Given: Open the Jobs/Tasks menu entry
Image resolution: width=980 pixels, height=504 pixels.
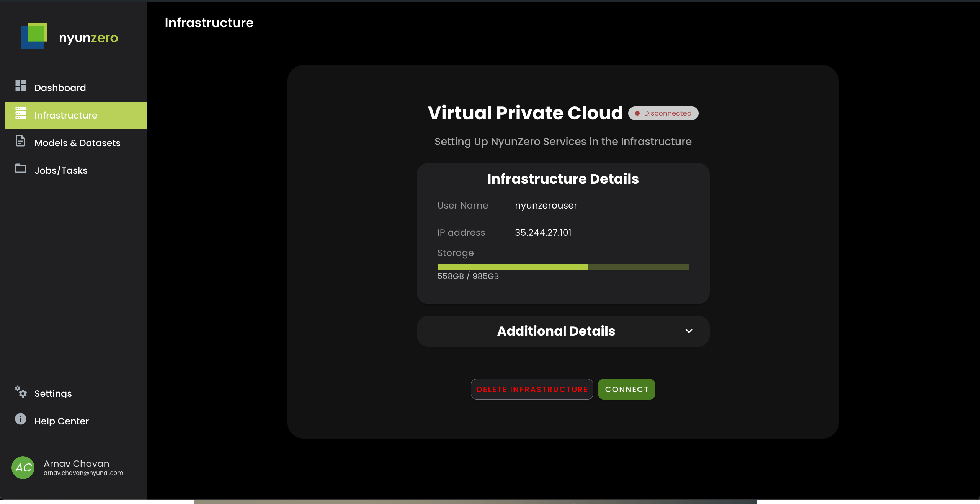Looking at the screenshot, I should (61, 171).
